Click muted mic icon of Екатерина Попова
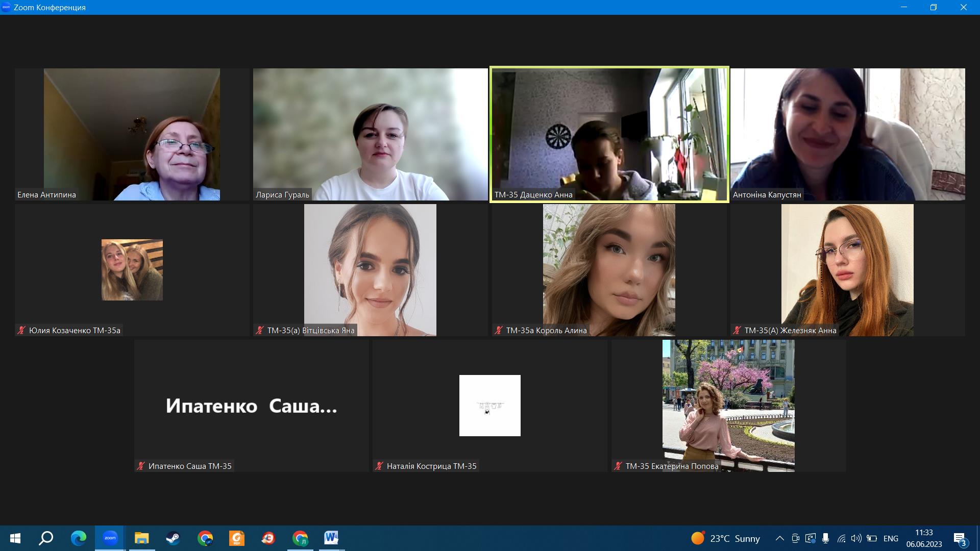Screen dimensions: 980x551 [618, 466]
